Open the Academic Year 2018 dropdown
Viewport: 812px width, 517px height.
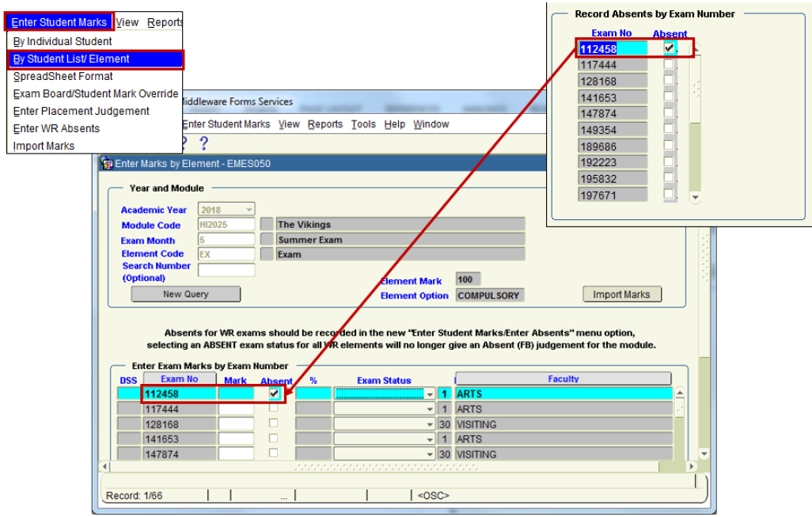249,210
